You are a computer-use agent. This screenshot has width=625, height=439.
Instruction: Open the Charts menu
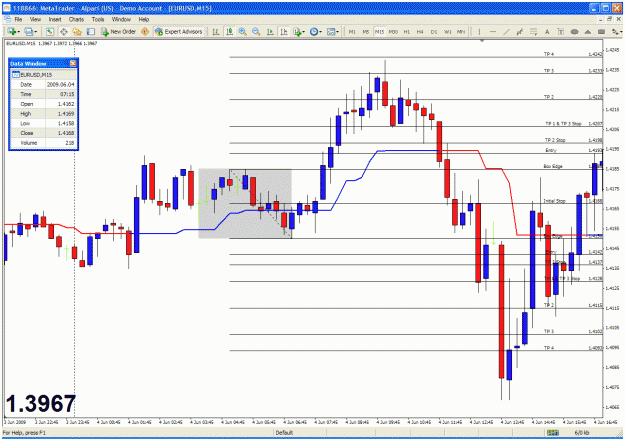coord(76,19)
